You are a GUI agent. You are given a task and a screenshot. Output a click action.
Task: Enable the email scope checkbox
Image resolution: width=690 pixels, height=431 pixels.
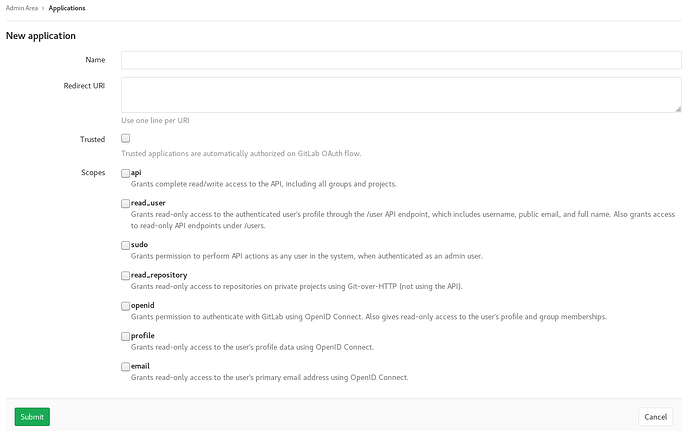tap(126, 367)
